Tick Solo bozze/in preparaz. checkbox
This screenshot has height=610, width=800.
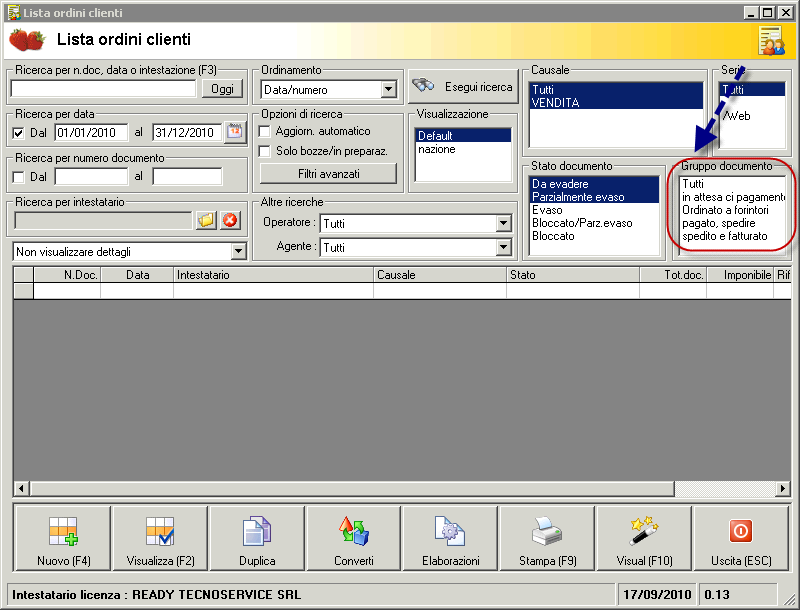click(265, 151)
